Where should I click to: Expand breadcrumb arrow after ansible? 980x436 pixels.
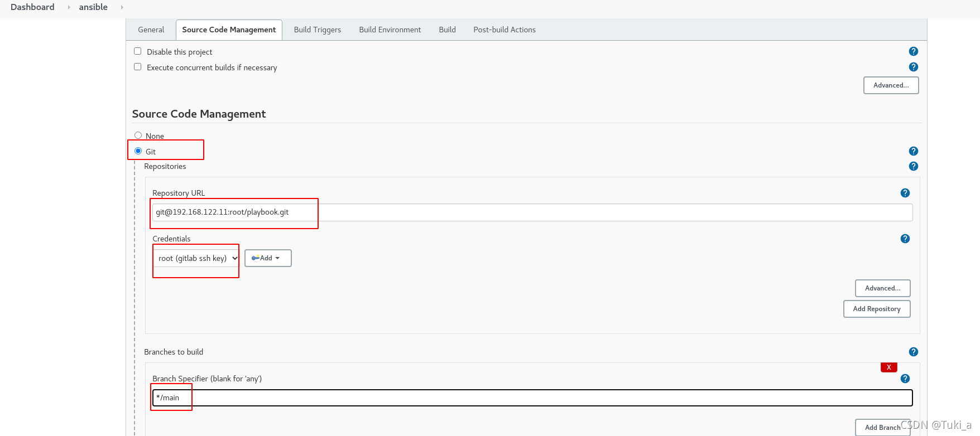[122, 7]
